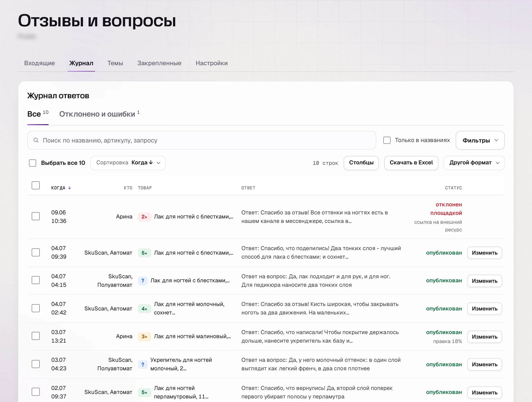Select the Журнал tab
This screenshot has height=402, width=532.
coord(81,63)
